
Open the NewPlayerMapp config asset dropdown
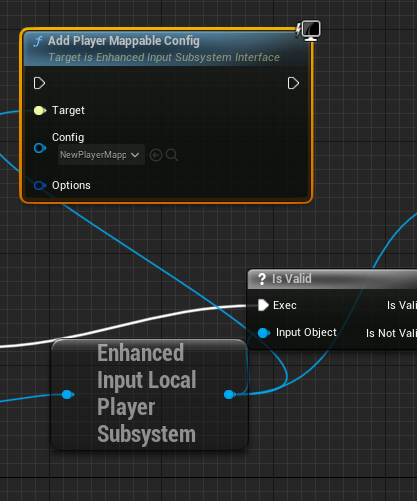(x=101, y=155)
